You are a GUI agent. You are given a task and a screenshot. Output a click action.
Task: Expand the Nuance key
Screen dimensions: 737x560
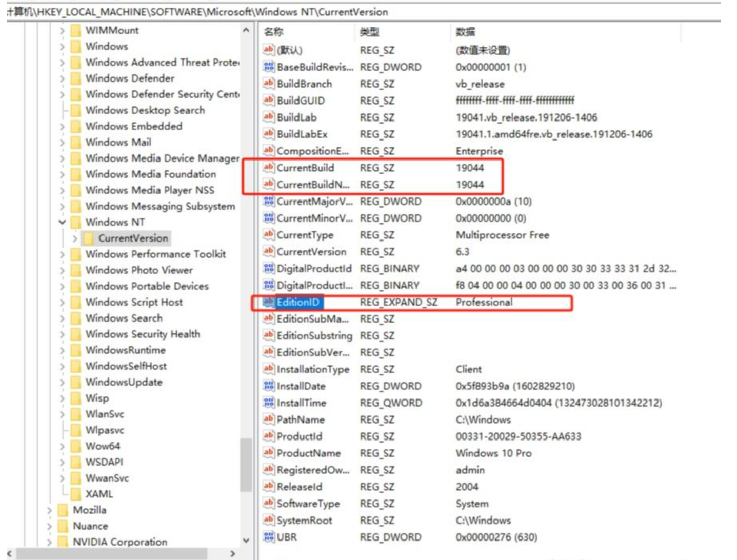50,526
